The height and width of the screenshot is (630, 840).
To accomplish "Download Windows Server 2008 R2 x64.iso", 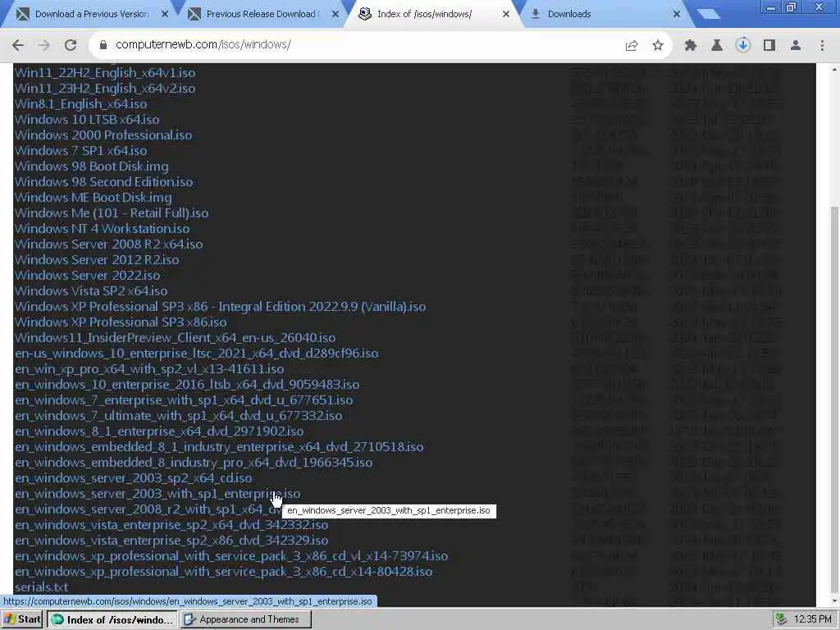I will click(109, 244).
